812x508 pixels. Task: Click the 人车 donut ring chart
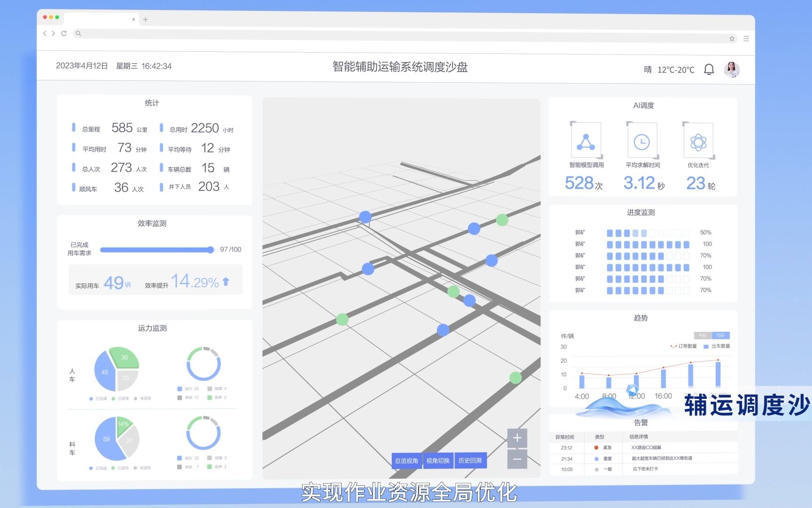coord(203,364)
